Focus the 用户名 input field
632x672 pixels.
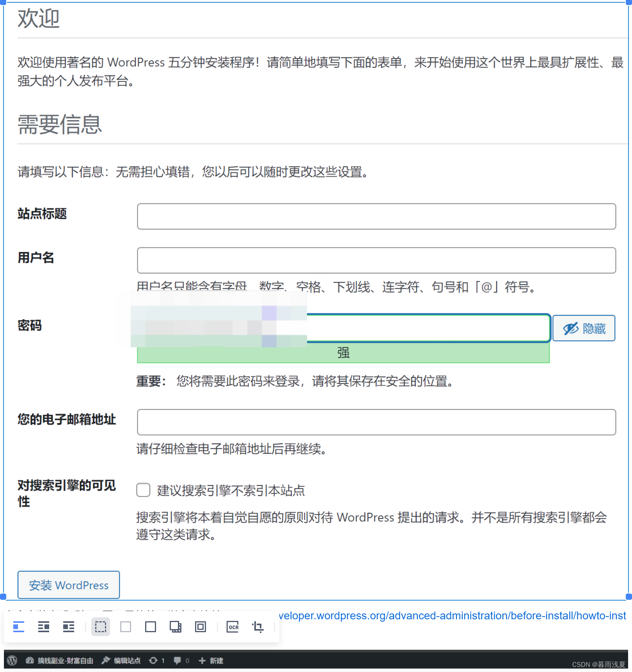click(x=376, y=260)
